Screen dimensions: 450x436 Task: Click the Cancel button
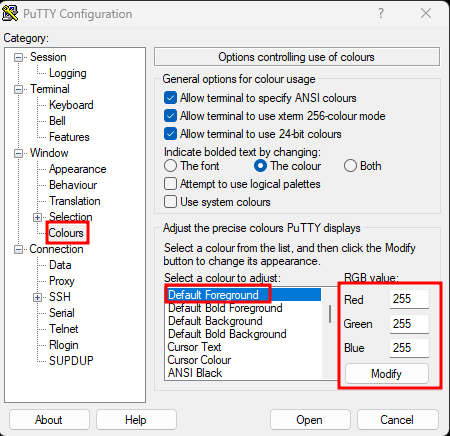(397, 420)
